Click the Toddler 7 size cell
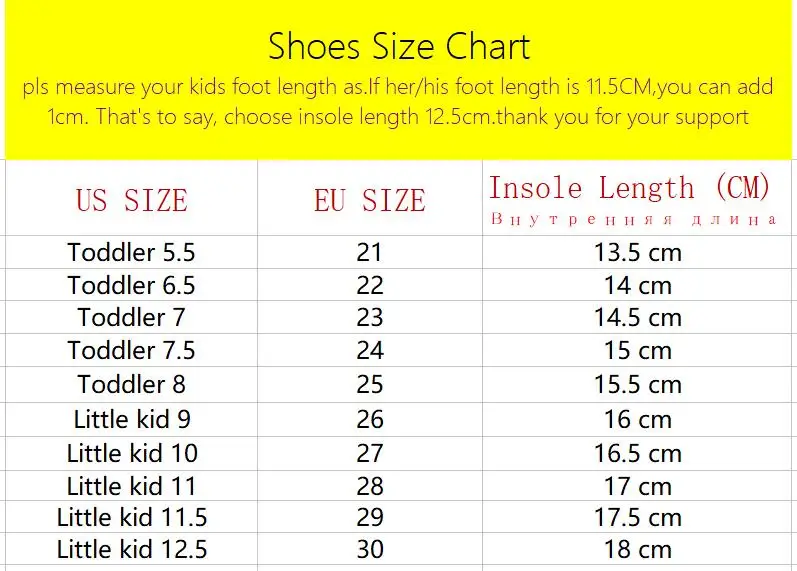Viewport: 797px width, 571px height. pos(131,317)
